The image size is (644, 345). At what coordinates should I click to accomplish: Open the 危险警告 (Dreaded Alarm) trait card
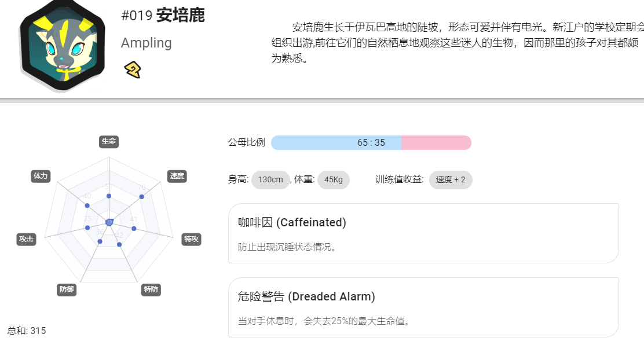423,307
